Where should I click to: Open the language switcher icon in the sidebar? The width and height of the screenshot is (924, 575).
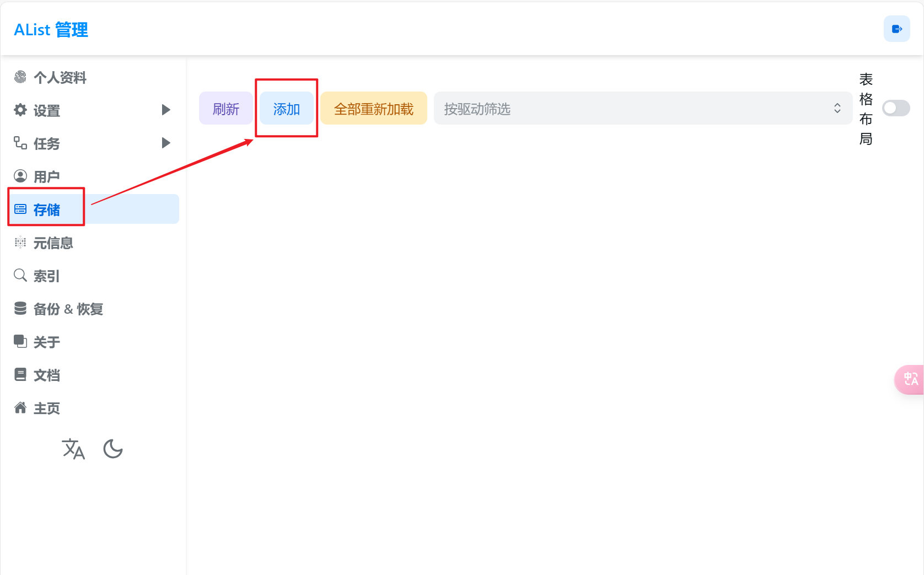(73, 449)
